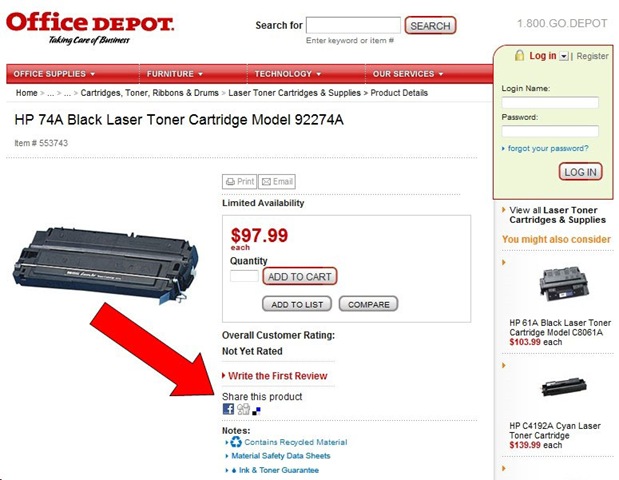Open the Our Services menu
Image resolution: width=619 pixels, height=480 pixels.
point(408,74)
